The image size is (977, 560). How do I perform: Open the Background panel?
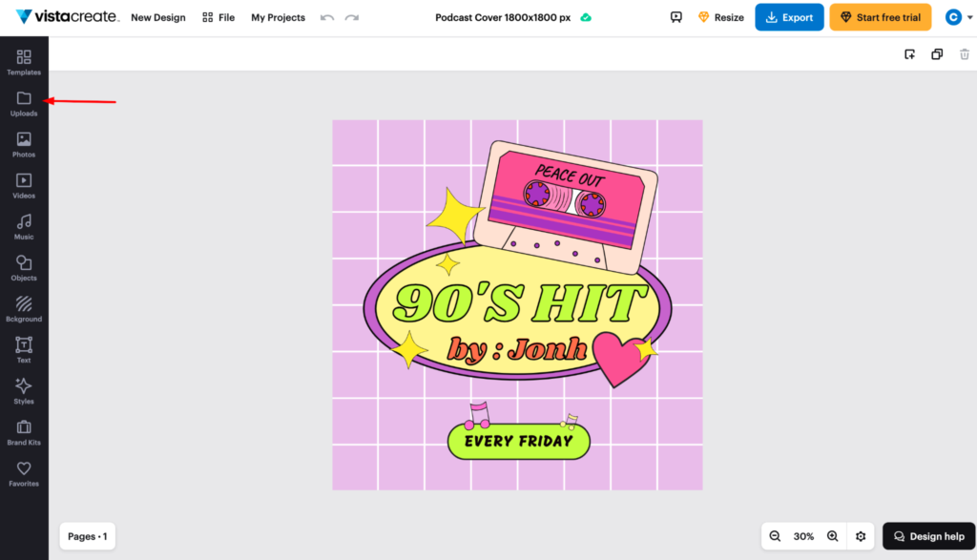coord(24,310)
